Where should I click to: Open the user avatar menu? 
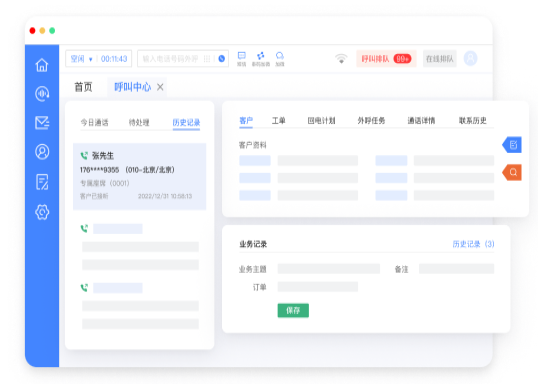[x=470, y=58]
